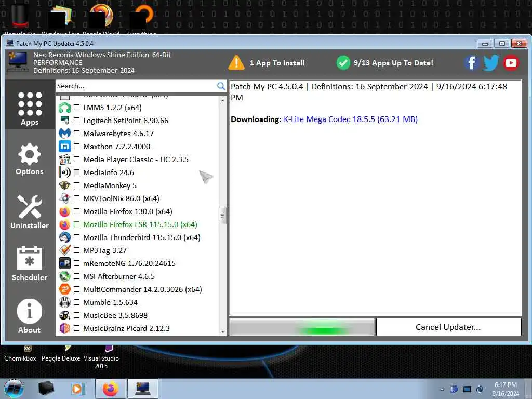Select the MSI Afterburner 4.6.5 entry text
Screen dimensions: 532x399
(x=119, y=276)
